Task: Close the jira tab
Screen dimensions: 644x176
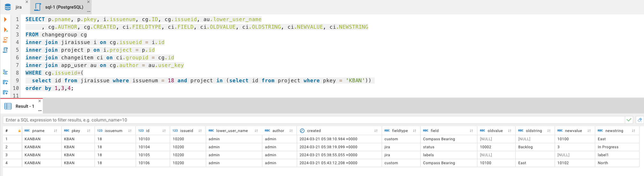Action: (x=27, y=2)
